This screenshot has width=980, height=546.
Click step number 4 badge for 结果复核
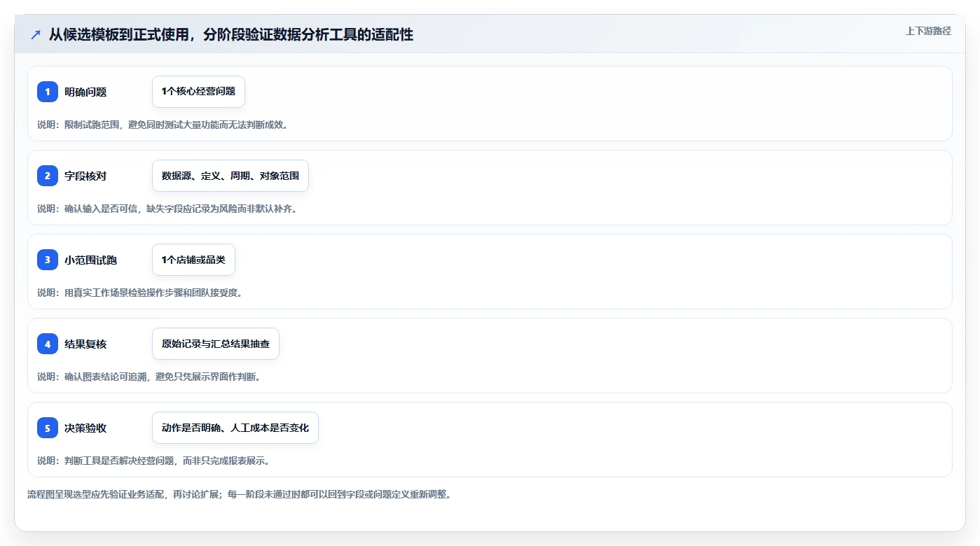point(48,344)
